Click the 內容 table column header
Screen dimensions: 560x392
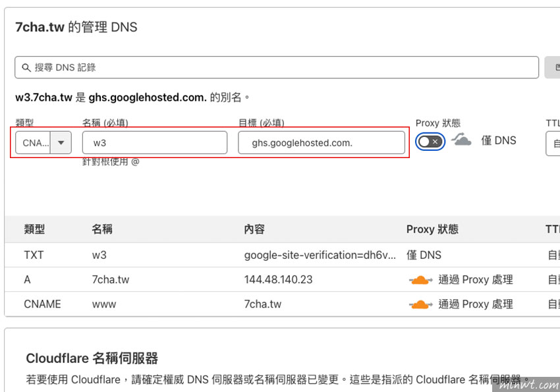pyautogui.click(x=254, y=229)
